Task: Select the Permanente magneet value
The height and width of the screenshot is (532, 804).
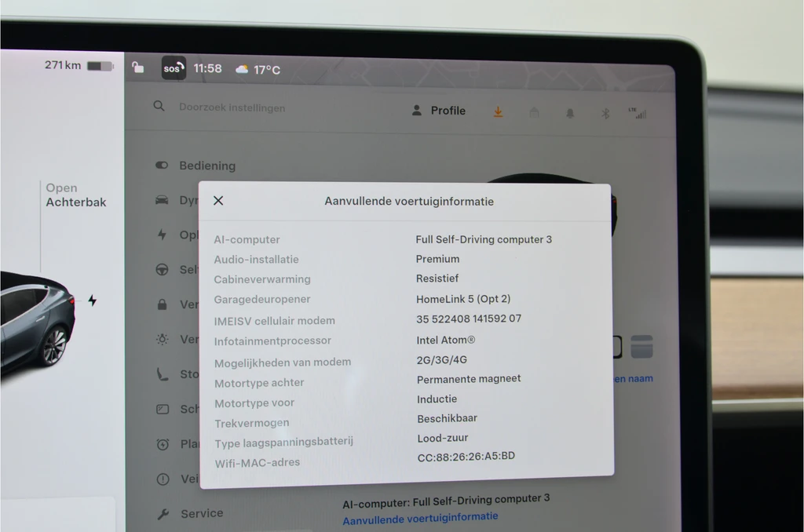Action: [469, 379]
